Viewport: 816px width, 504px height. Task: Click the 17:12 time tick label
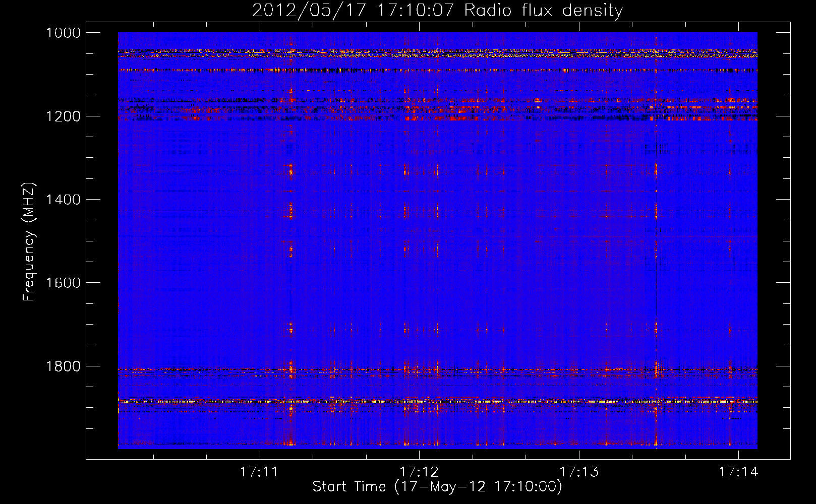(419, 472)
